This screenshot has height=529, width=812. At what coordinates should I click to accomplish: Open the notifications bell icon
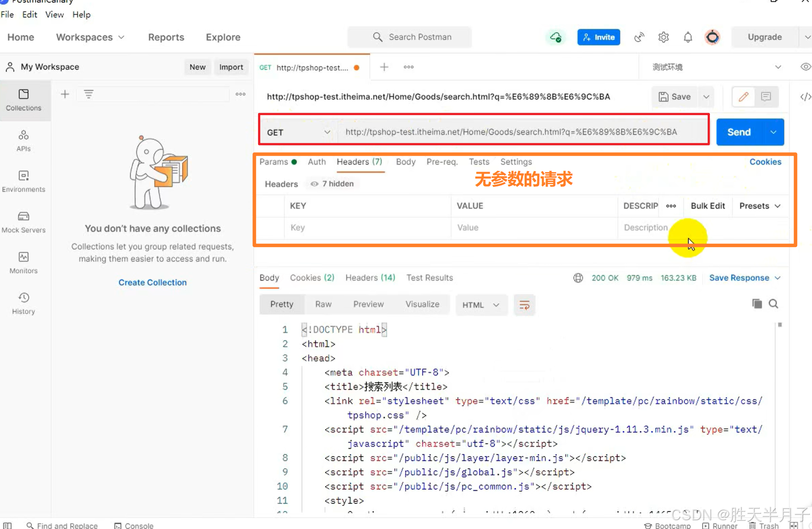click(x=688, y=37)
